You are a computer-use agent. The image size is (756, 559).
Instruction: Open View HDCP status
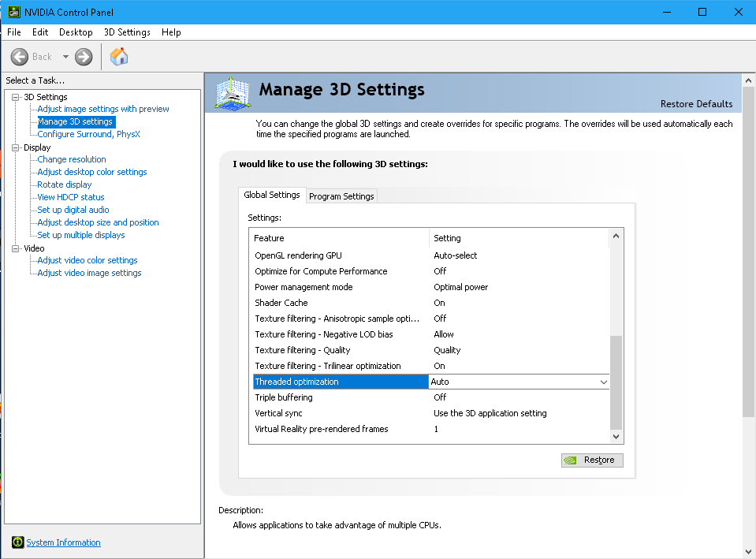(x=71, y=197)
